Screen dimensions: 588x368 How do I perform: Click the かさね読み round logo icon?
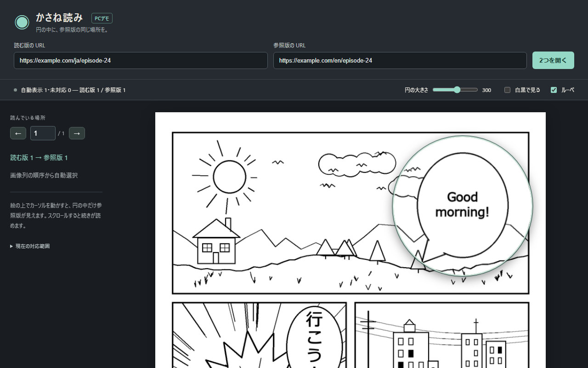(x=22, y=22)
